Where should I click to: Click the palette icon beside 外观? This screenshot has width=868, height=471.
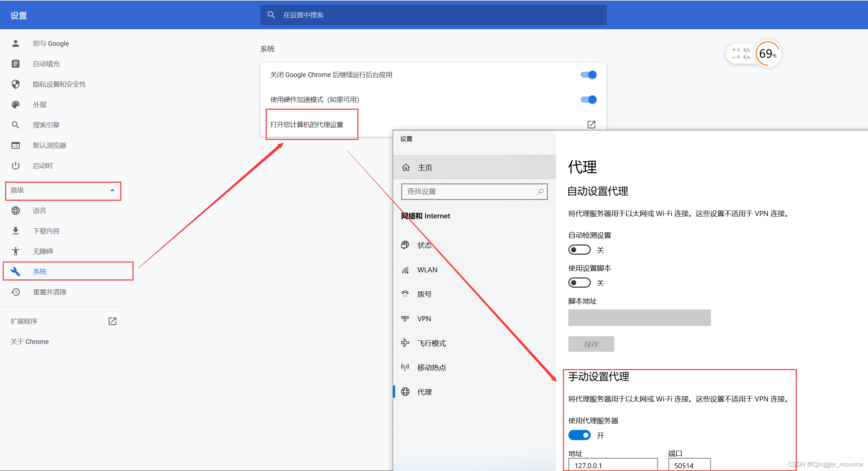16,105
